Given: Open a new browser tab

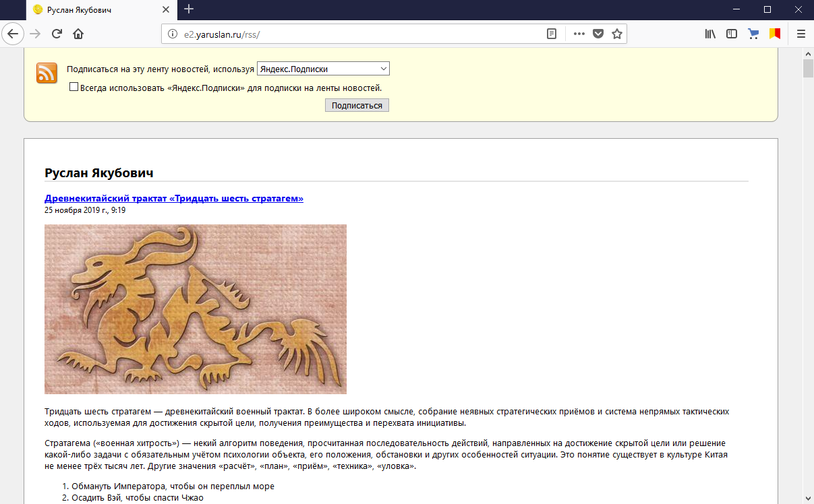Looking at the screenshot, I should (x=189, y=9).
